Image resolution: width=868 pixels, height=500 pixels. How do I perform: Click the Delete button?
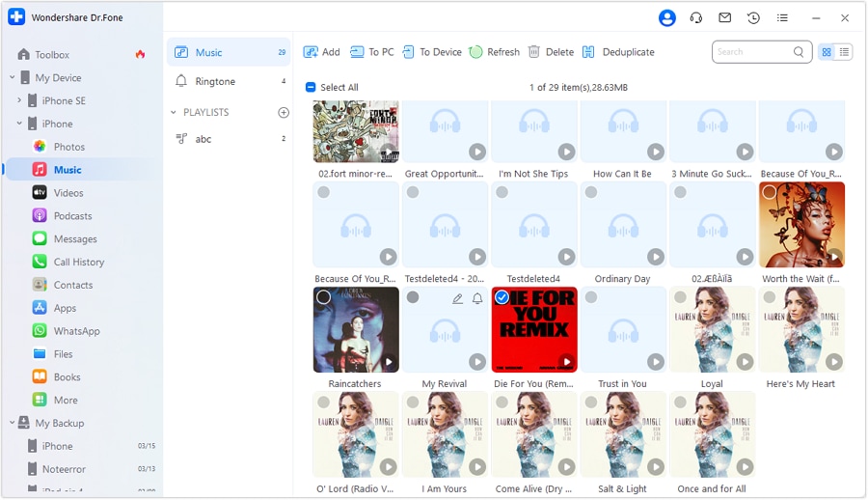point(551,52)
